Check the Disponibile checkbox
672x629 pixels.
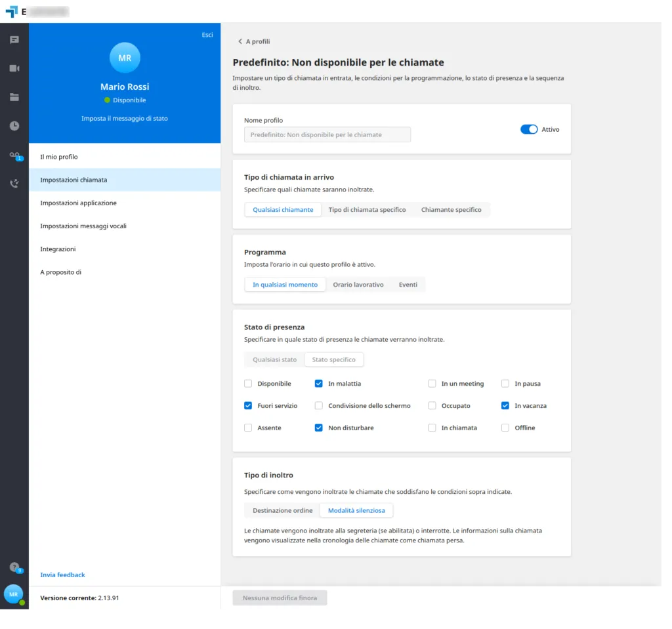tap(247, 384)
